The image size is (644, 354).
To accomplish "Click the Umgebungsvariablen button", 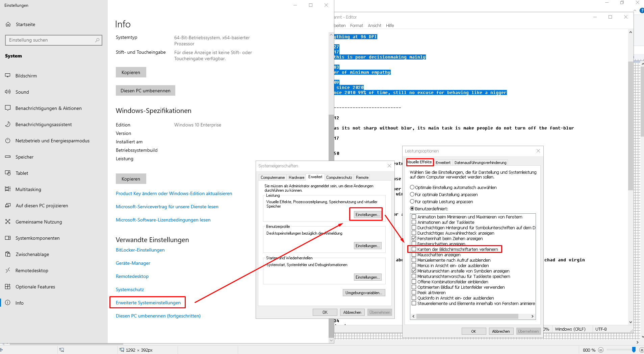I will 364,293.
